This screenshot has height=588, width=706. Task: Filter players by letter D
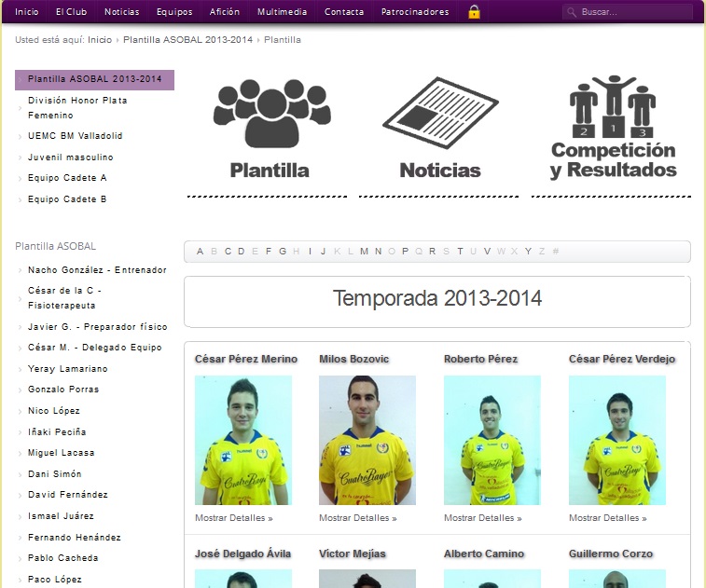pos(242,251)
